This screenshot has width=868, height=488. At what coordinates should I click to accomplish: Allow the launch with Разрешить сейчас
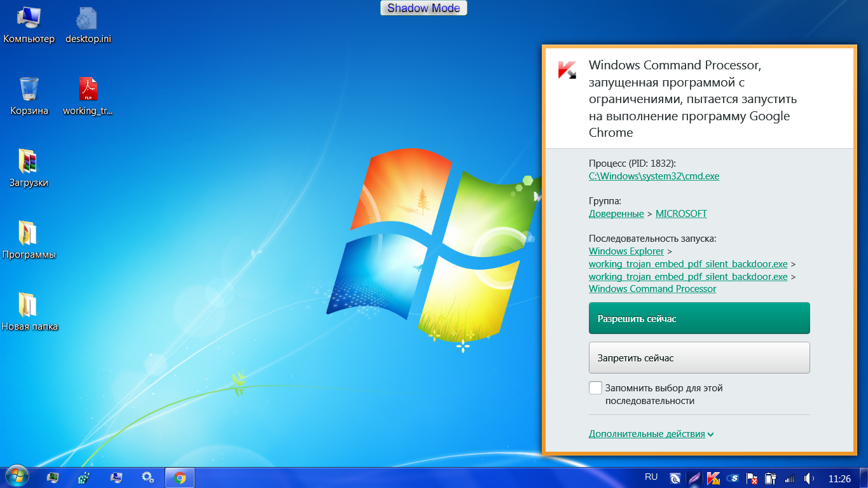point(699,318)
